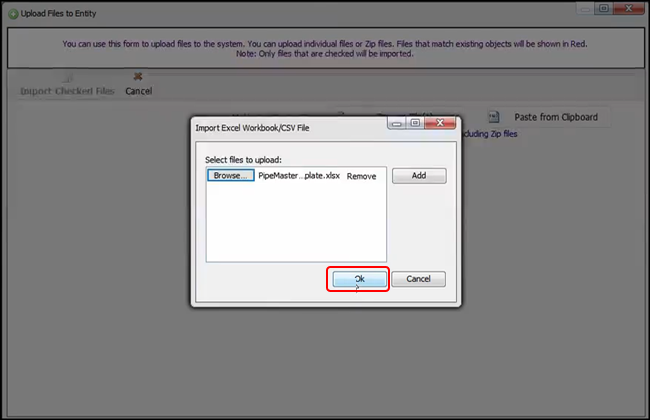This screenshot has width=650, height=420.
Task: Cancel the Import Excel Workbook dialog
Action: coord(418,280)
